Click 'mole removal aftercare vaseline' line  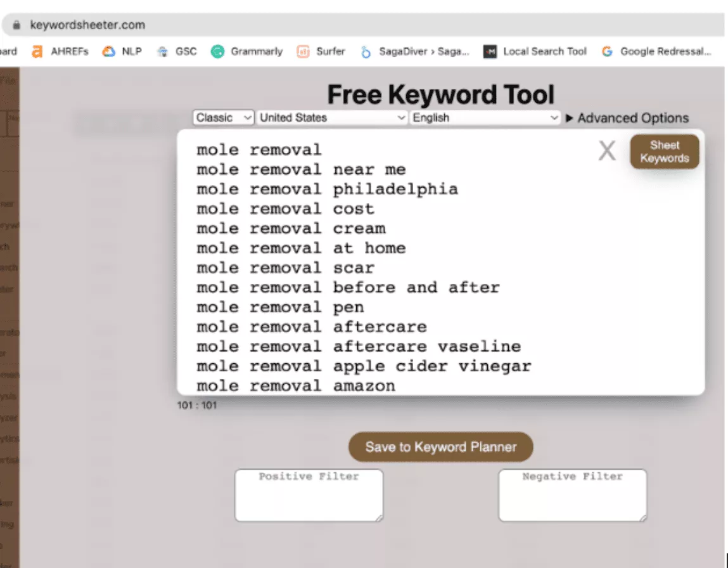(359, 347)
